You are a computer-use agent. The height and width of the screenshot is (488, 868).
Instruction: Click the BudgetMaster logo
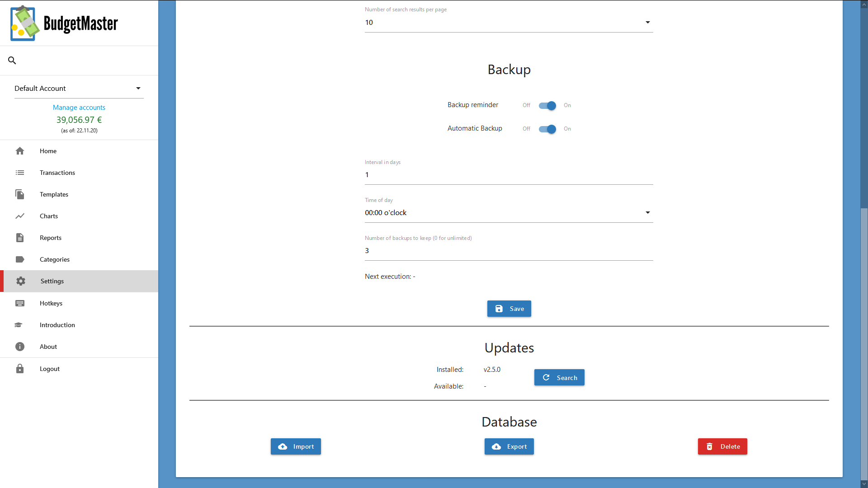[64, 23]
